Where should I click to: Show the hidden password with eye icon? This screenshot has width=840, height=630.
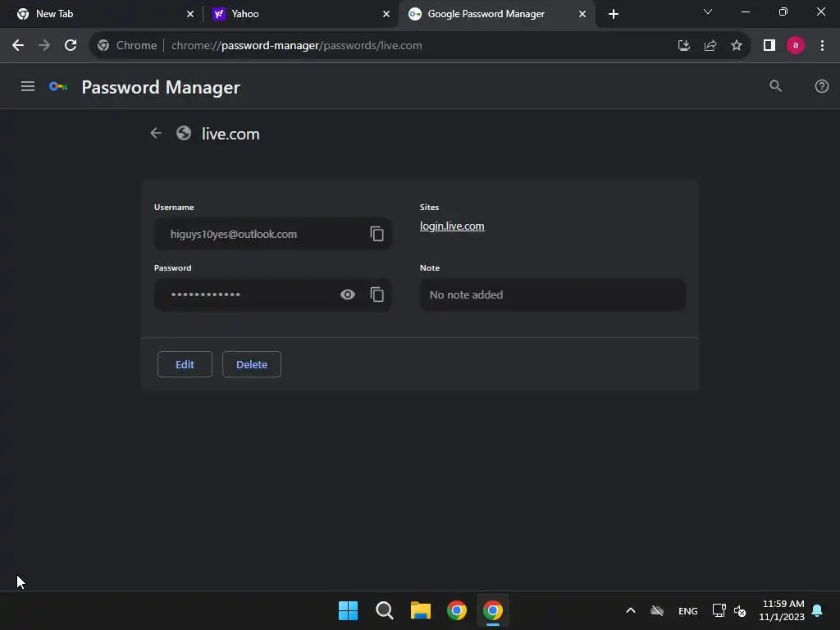348,294
